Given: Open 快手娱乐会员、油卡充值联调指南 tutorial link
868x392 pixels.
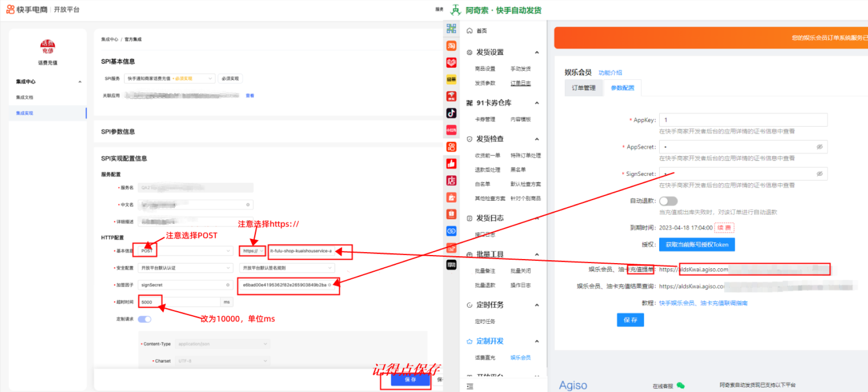Looking at the screenshot, I should click(x=703, y=303).
